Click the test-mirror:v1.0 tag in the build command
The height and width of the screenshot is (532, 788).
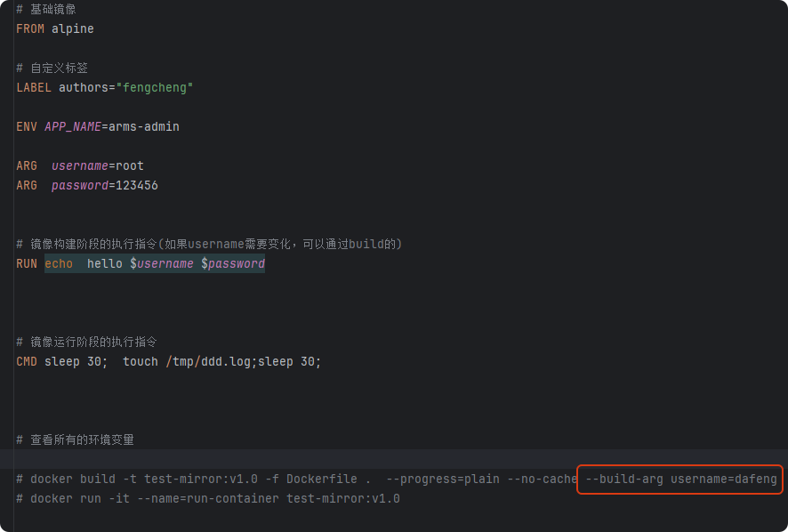(201, 479)
